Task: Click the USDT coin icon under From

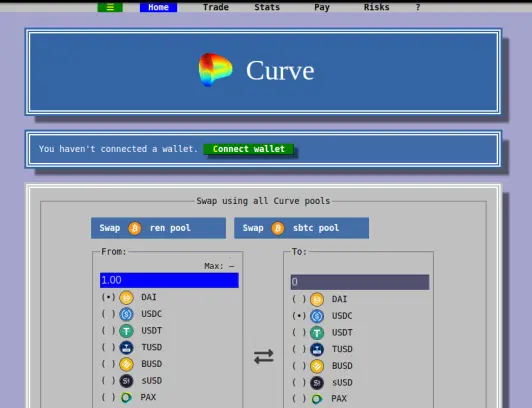Action: (126, 331)
